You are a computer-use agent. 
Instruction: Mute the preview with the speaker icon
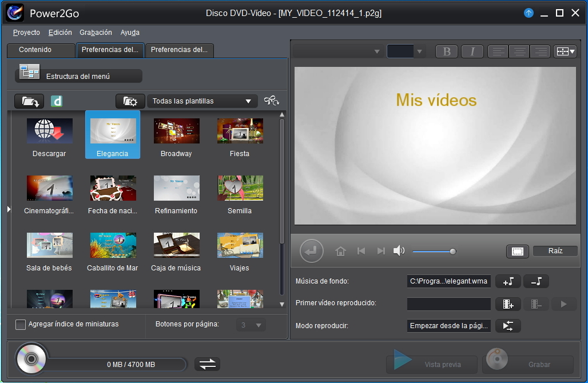399,251
